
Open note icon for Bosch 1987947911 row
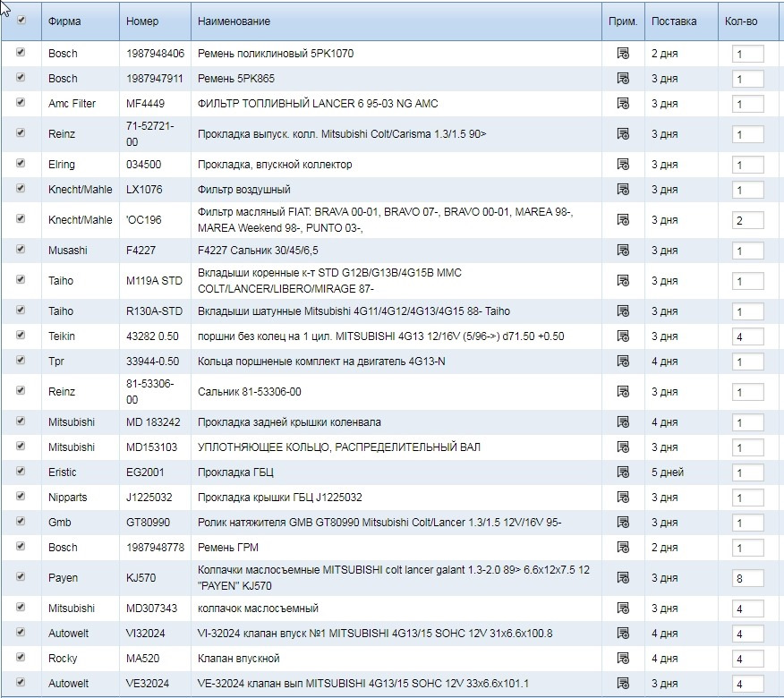tap(623, 79)
